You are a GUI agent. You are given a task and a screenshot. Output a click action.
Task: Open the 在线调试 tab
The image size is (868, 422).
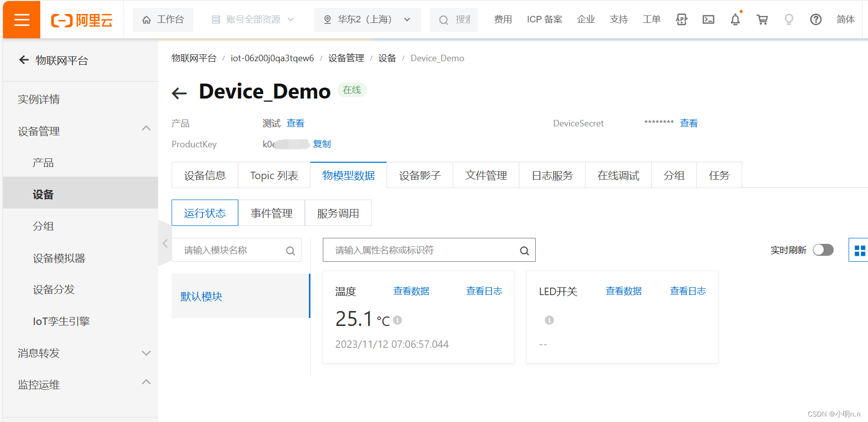pyautogui.click(x=618, y=175)
